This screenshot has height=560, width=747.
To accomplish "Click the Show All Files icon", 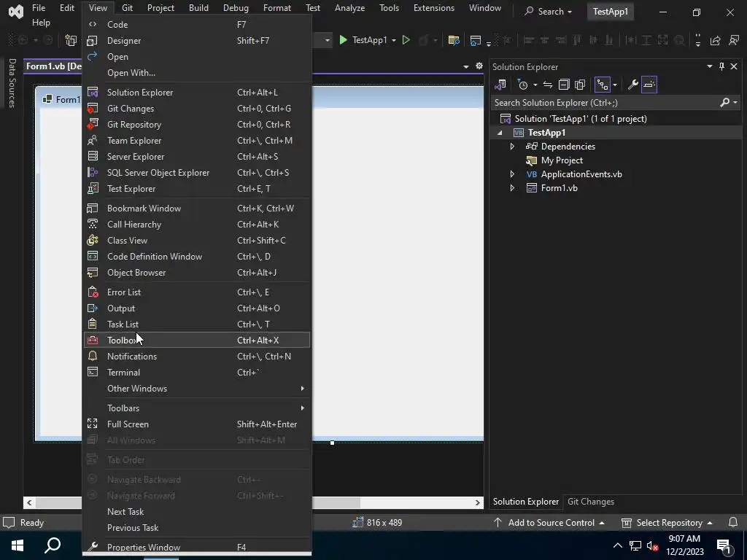I will pyautogui.click(x=580, y=85).
